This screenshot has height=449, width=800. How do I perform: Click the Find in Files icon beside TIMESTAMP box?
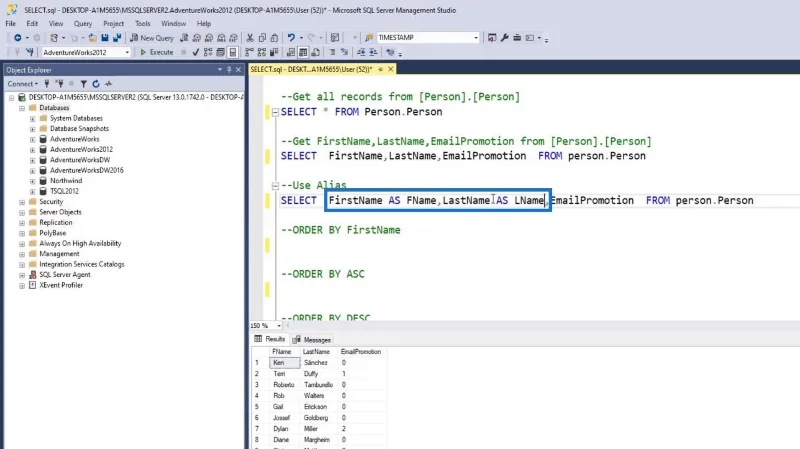368,38
